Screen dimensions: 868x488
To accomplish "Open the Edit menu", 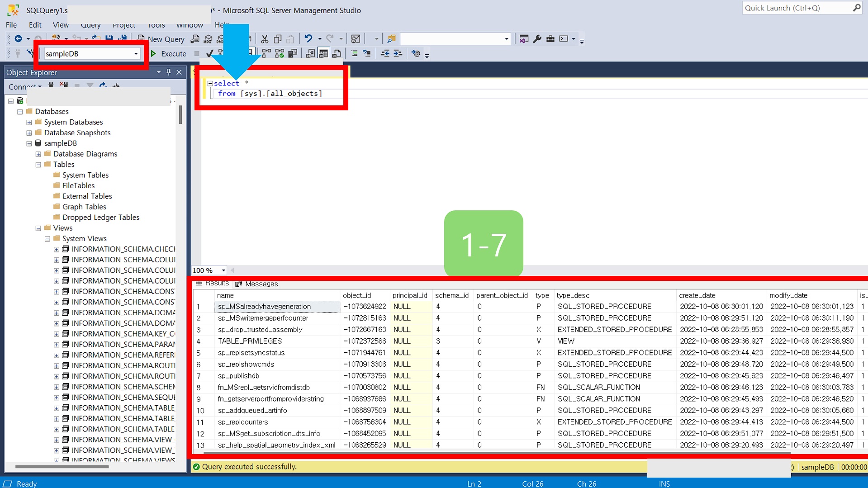I will coord(35,25).
